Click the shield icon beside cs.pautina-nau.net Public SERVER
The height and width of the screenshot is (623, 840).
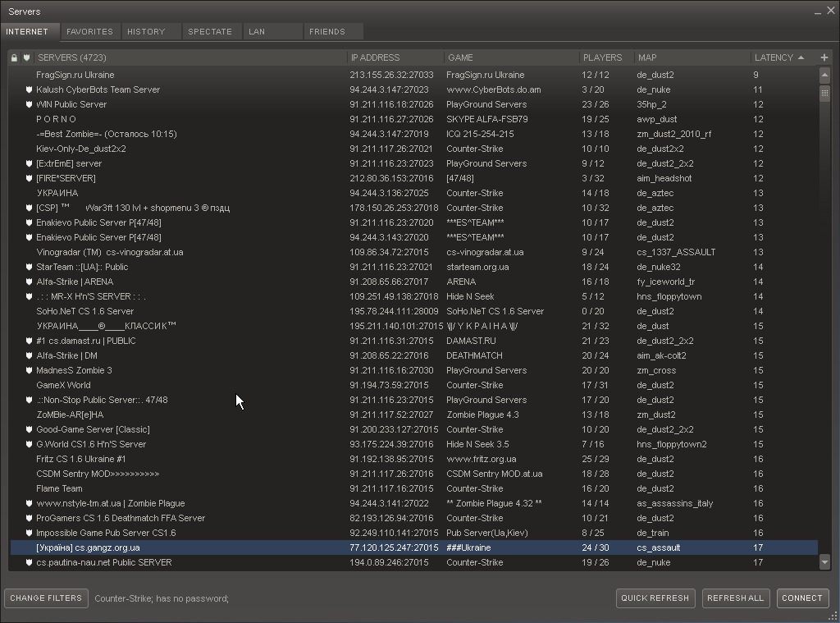click(29, 562)
